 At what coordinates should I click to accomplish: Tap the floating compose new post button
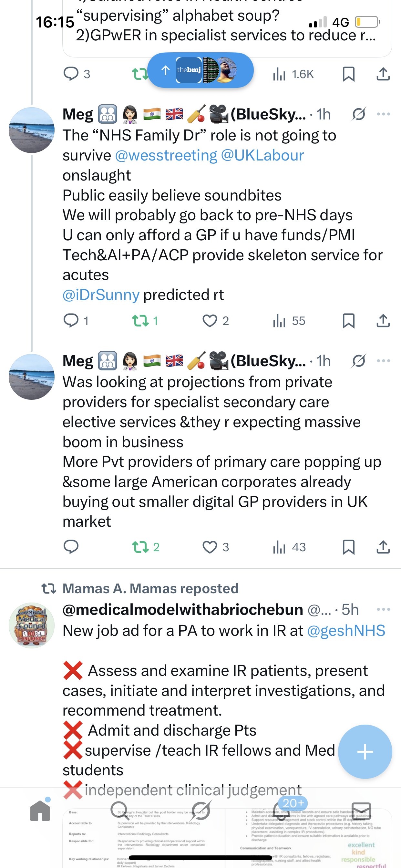tap(365, 752)
